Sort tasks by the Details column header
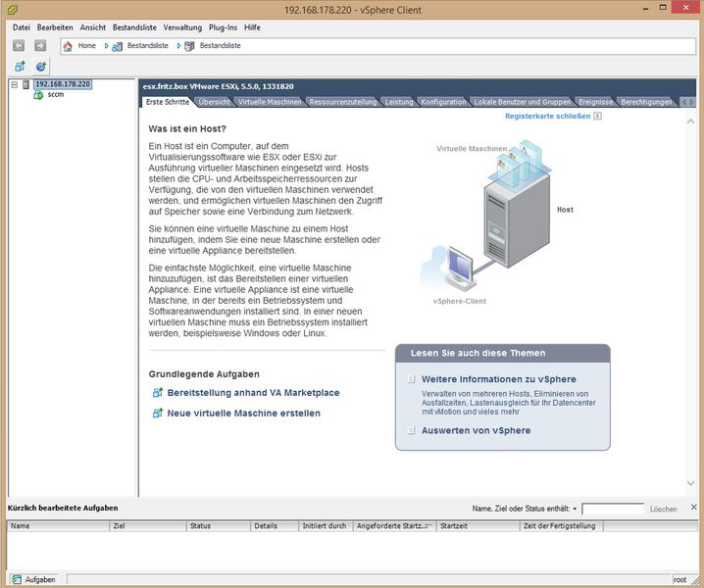704x588 pixels. [x=275, y=525]
